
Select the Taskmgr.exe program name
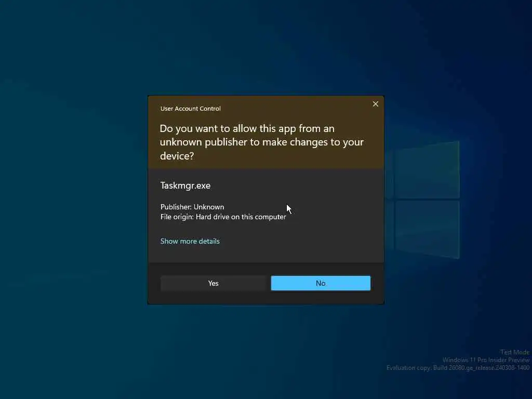pos(185,185)
